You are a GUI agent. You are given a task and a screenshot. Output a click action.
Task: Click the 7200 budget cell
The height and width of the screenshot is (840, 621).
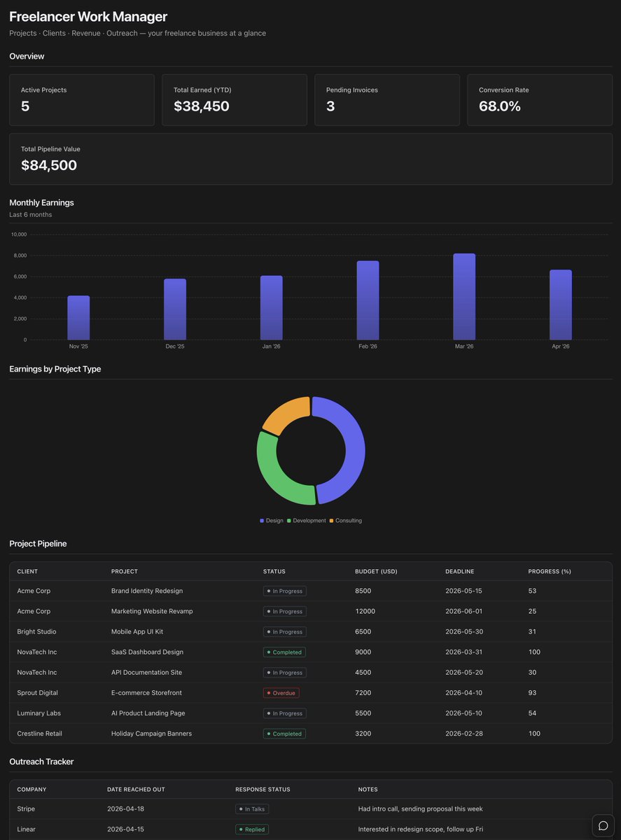[x=363, y=692]
